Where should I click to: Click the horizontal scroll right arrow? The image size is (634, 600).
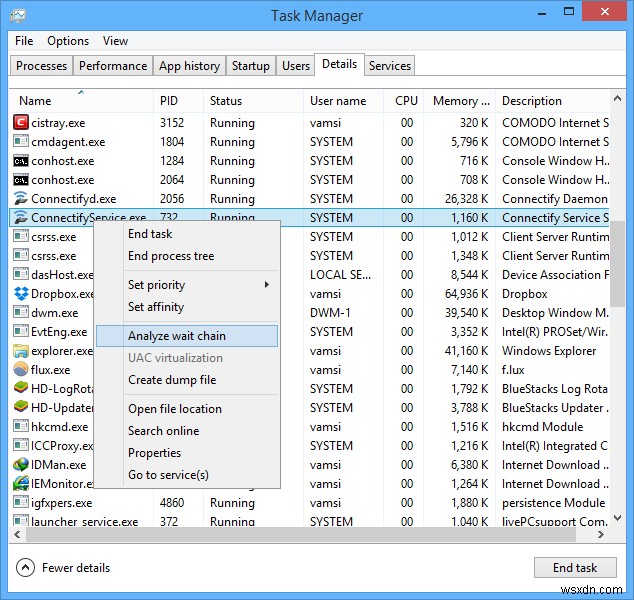pyautogui.click(x=600, y=534)
